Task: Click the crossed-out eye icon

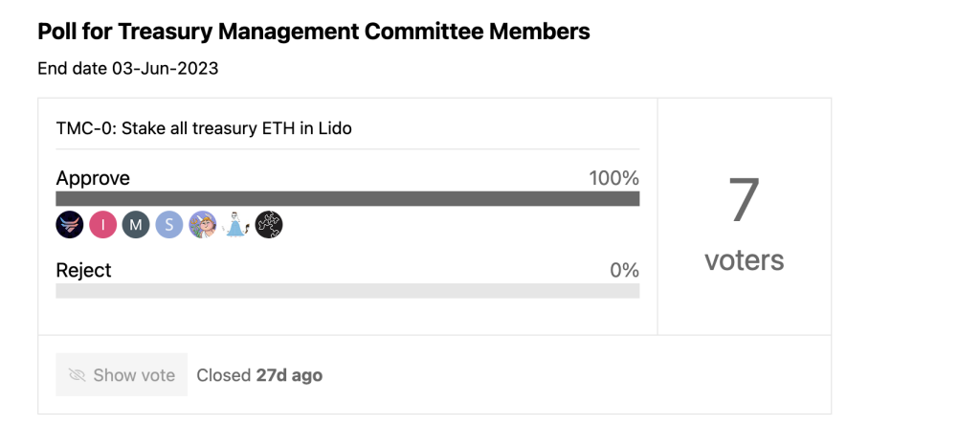Action: [77, 375]
